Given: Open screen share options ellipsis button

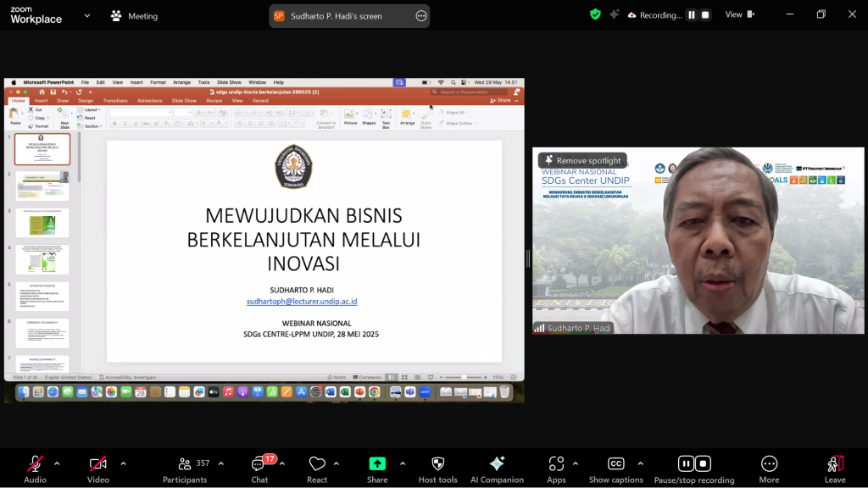Looking at the screenshot, I should point(420,16).
